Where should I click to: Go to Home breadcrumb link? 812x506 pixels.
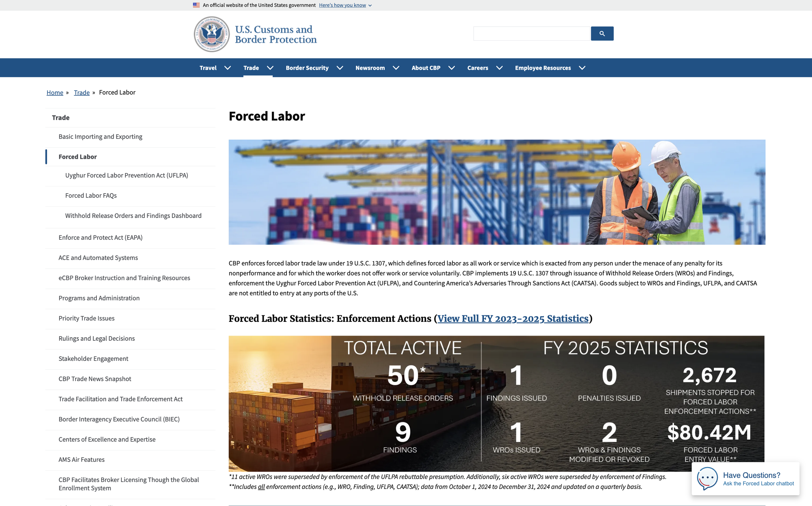click(55, 92)
